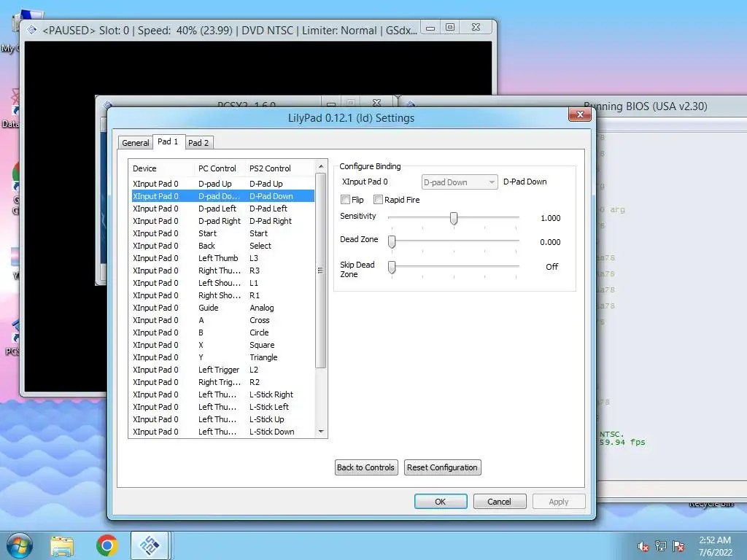Open Action Center flag tray icon
Viewport: 747px width, 560px height.
[678, 546]
